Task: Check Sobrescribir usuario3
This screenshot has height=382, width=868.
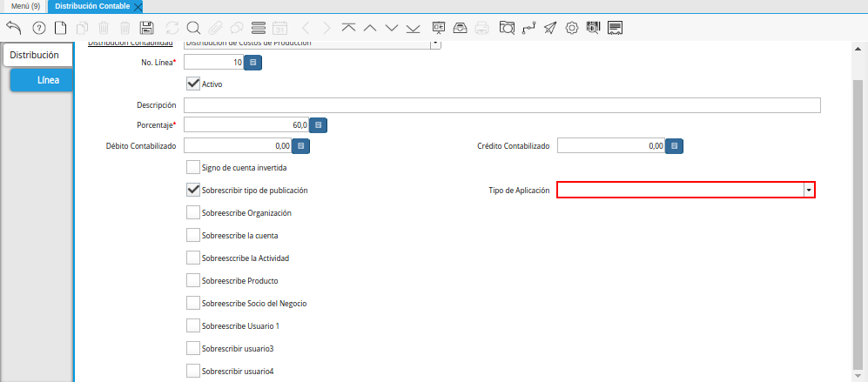Action: [193, 349]
